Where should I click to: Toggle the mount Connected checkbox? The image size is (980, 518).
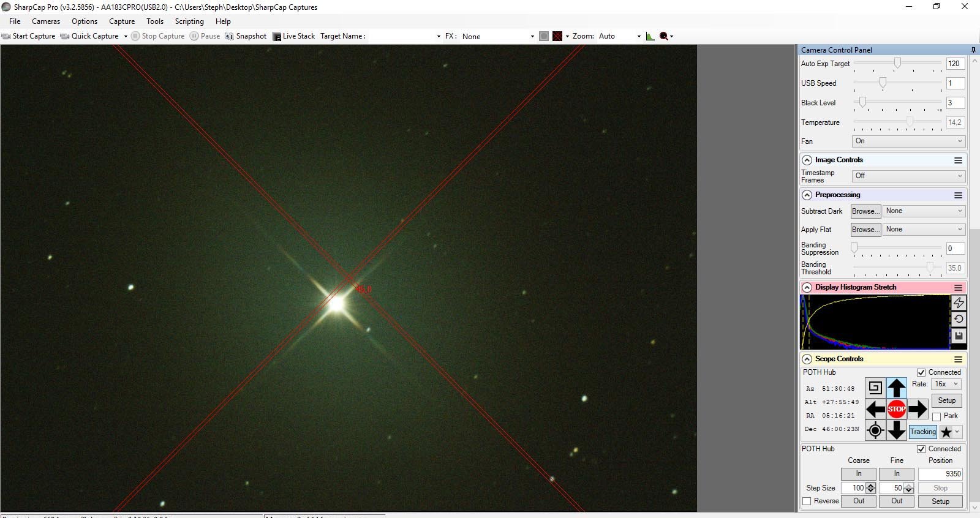pyautogui.click(x=921, y=372)
